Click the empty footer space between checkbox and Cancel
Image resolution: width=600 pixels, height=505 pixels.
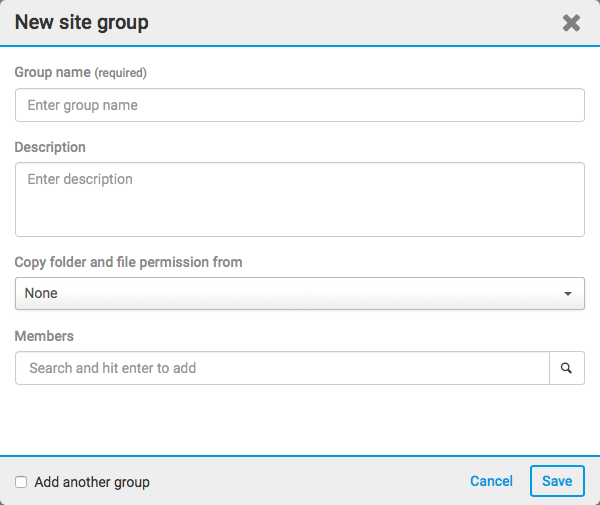tap(310, 482)
